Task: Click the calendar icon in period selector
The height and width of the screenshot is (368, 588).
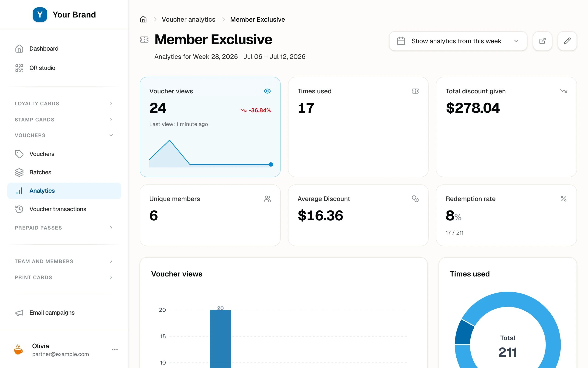Action: tap(401, 41)
